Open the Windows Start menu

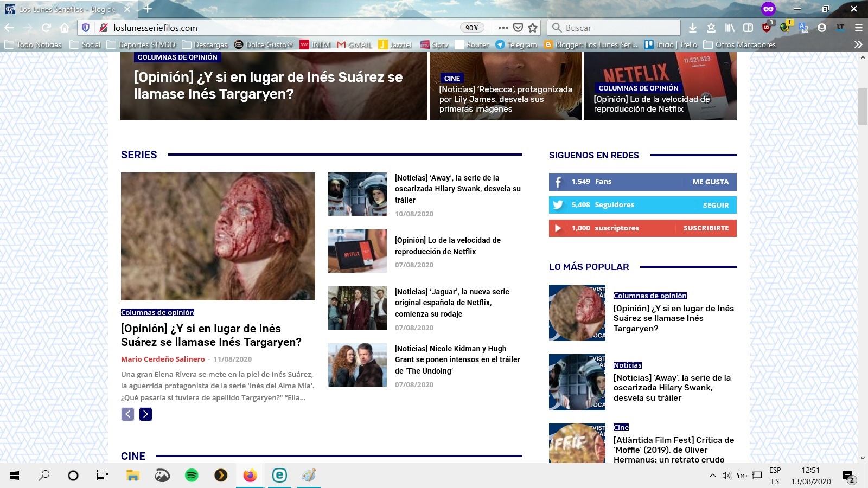(15, 476)
